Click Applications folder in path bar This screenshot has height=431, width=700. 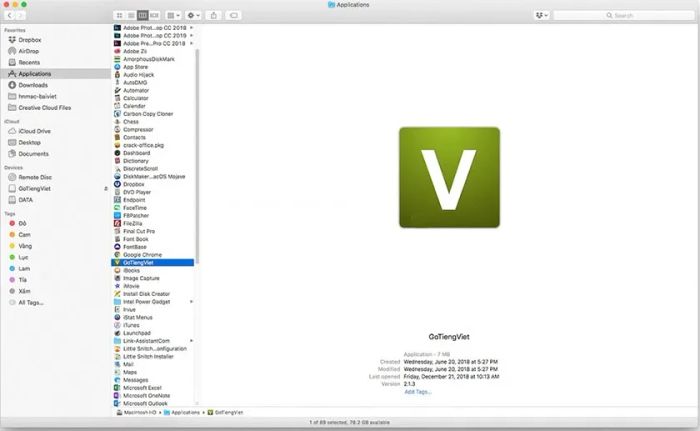[182, 412]
